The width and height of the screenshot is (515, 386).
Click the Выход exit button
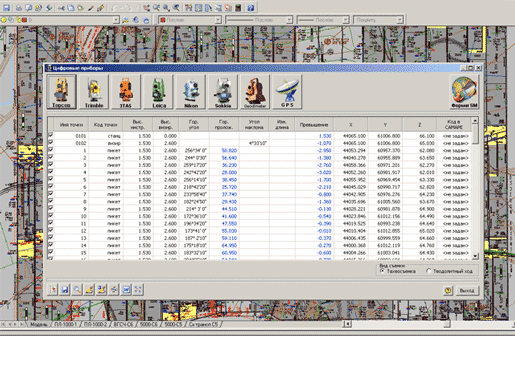coord(467,290)
